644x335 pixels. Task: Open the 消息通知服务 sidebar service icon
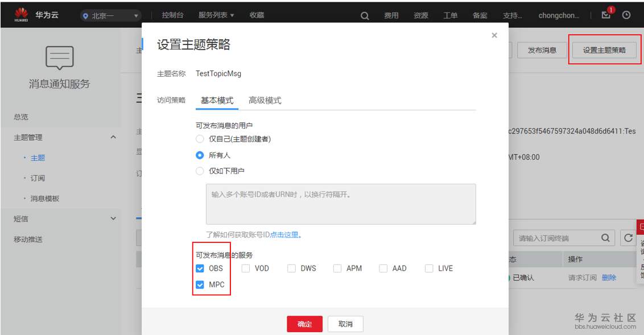pos(59,58)
